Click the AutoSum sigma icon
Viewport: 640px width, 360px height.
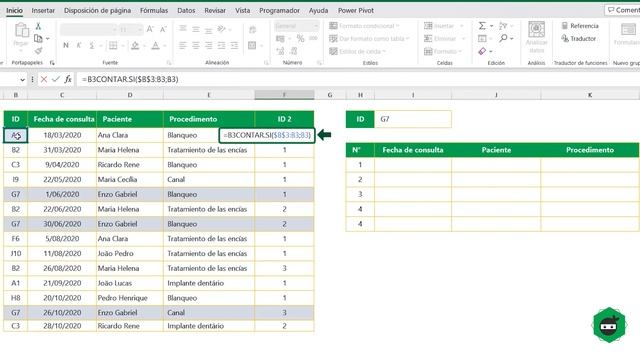point(482,26)
